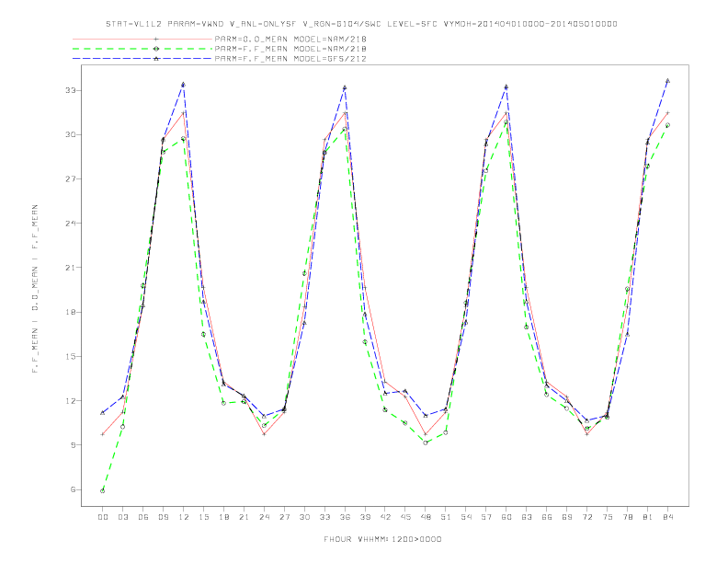Click x-axis forecast hour label 33
This screenshot has height=563, width=728.
point(324,517)
